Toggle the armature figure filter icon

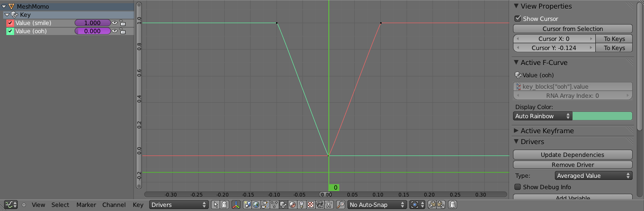pos(328,205)
